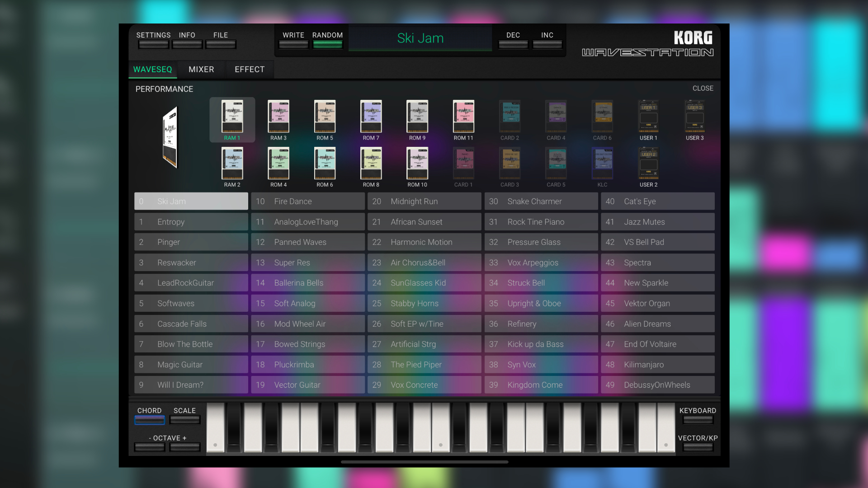Open the SETTINGS panel
The height and width of the screenshot is (488, 868).
pos(153,44)
